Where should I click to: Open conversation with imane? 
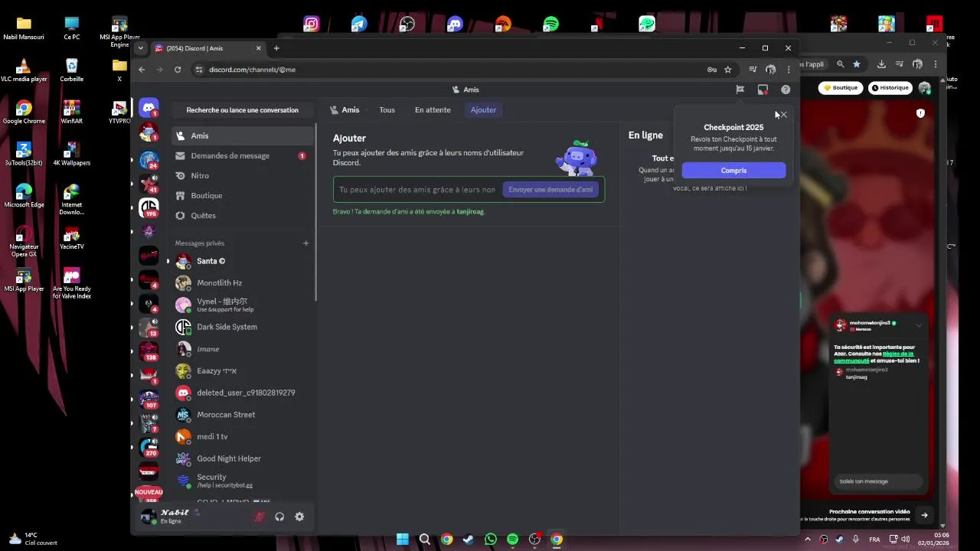point(242,349)
